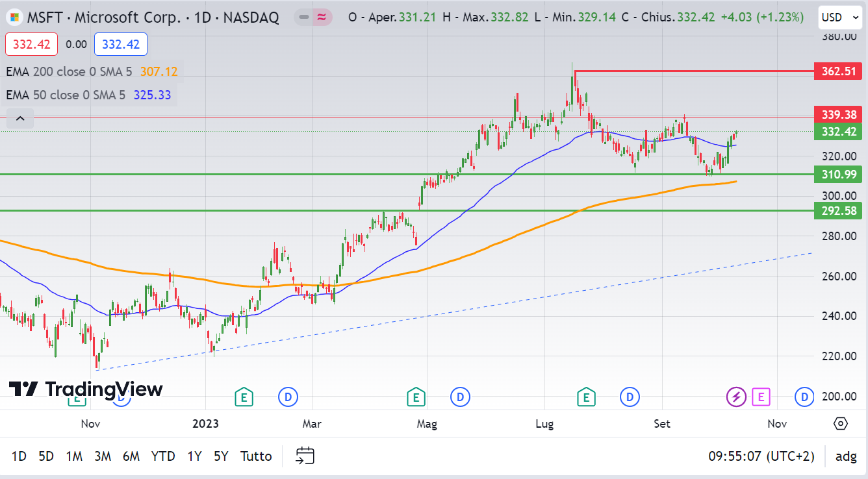The height and width of the screenshot is (479, 868).
Task: Click the pink upcoming earnings E marker
Action: [761, 396]
